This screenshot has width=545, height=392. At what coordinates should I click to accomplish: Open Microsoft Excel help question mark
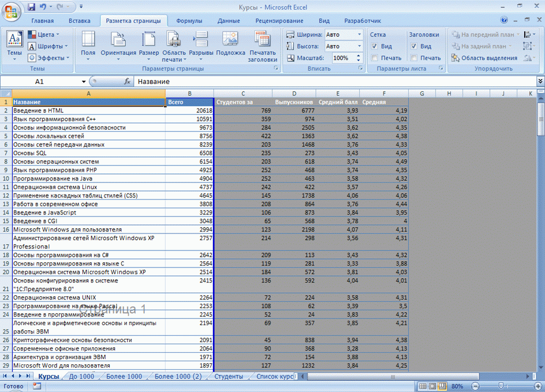pos(504,20)
